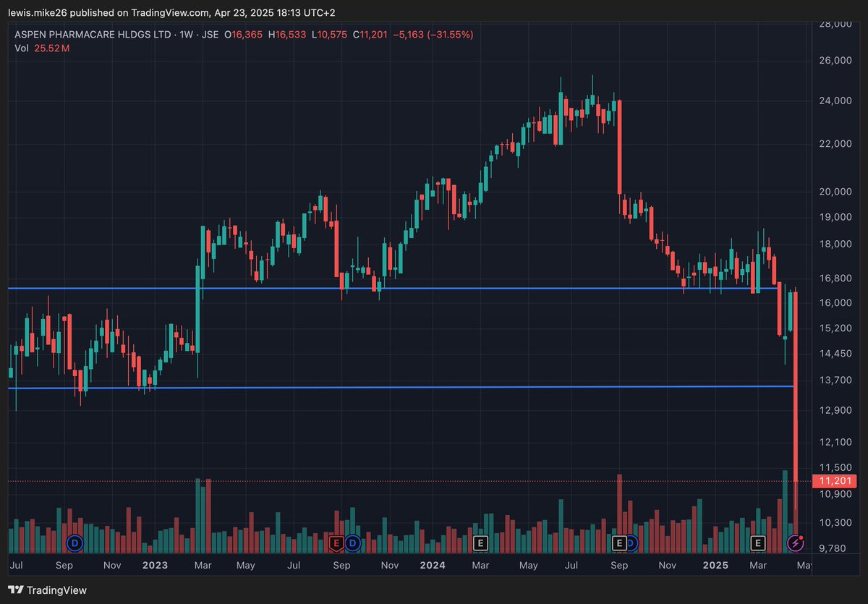Click the 19,000 price axis label
The width and height of the screenshot is (868, 604).
[x=835, y=217]
